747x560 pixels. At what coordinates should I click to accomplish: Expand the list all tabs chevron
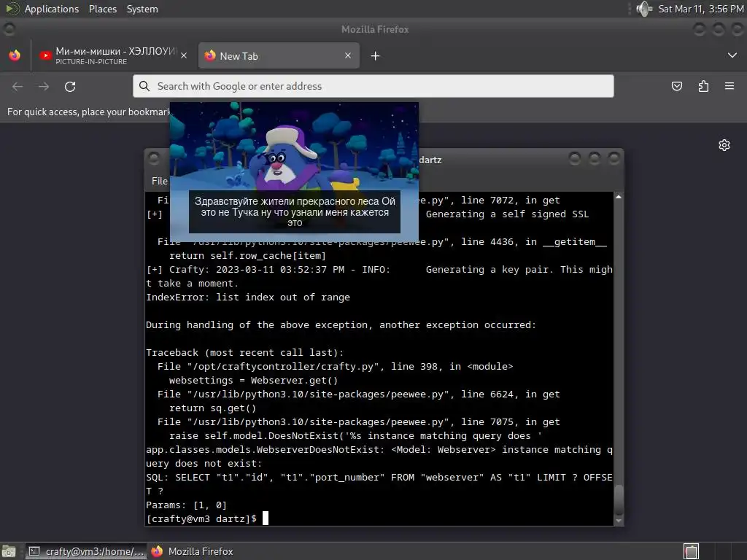[732, 55]
